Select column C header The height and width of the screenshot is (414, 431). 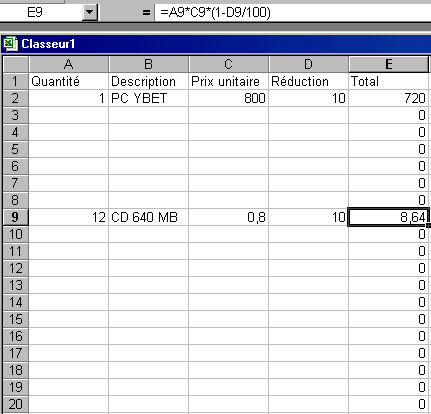point(228,64)
